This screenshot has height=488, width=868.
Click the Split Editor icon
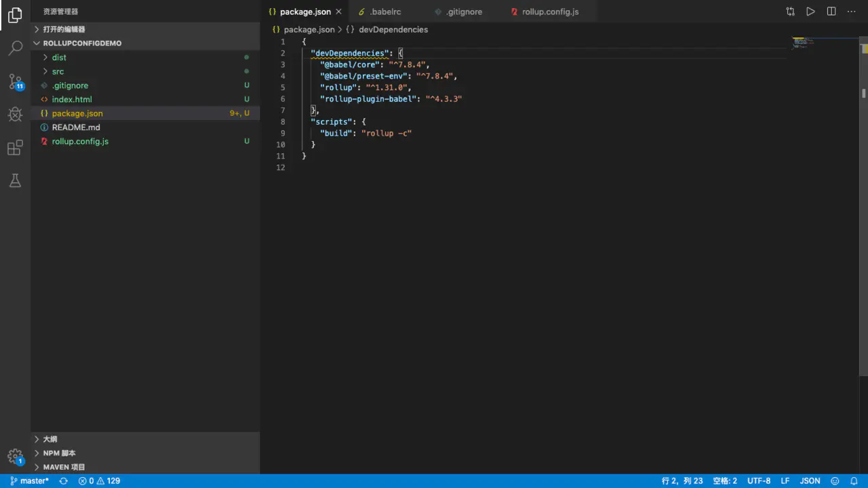tap(831, 12)
